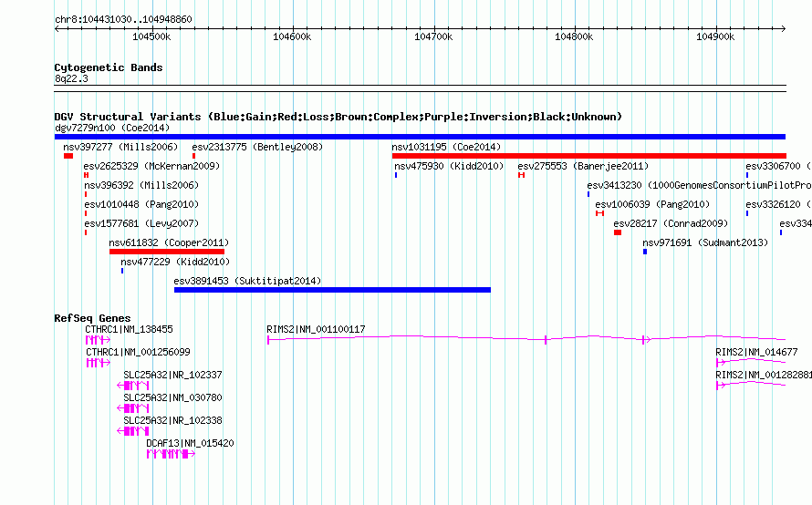Click the nsv397277 red loss marker
This screenshot has width=812, height=505.
click(x=68, y=156)
